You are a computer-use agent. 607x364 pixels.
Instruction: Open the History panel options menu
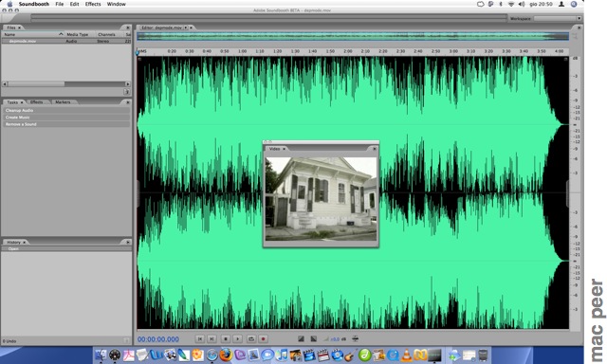pos(127,242)
